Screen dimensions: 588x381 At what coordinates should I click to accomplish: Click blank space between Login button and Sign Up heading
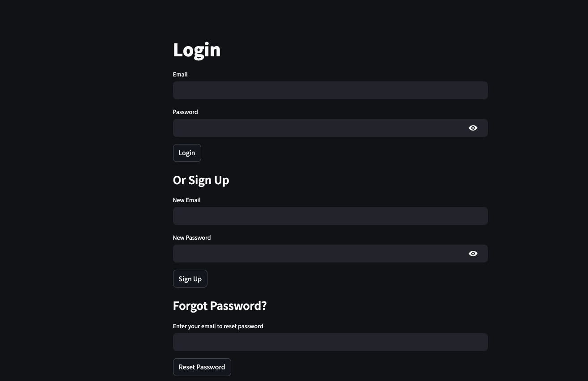(330, 167)
